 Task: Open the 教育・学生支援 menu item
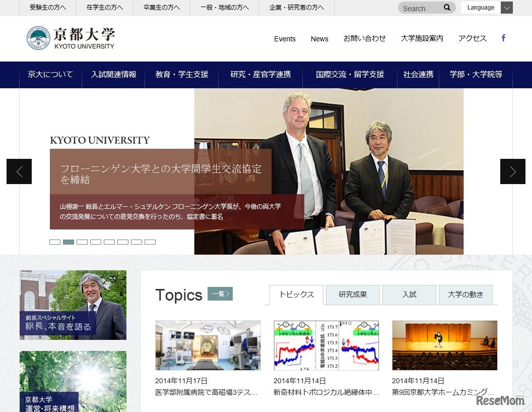(181, 74)
